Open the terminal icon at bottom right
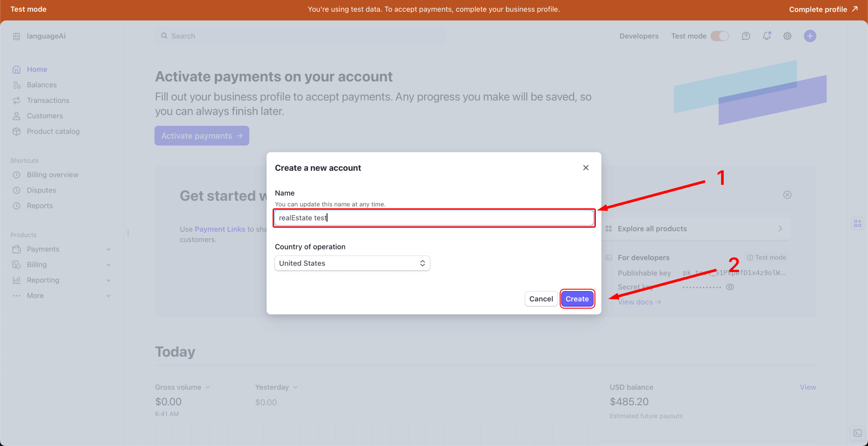Viewport: 868px width, 446px height. (x=858, y=433)
